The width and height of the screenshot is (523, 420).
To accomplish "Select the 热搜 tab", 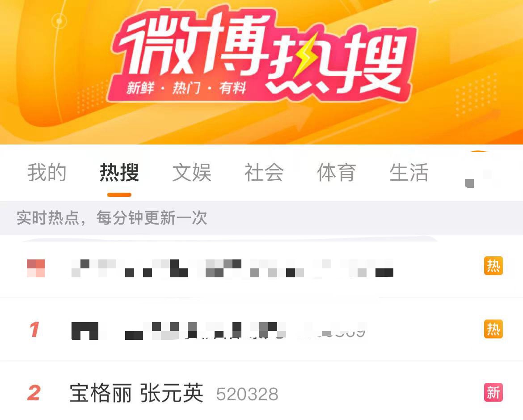I will [x=119, y=173].
